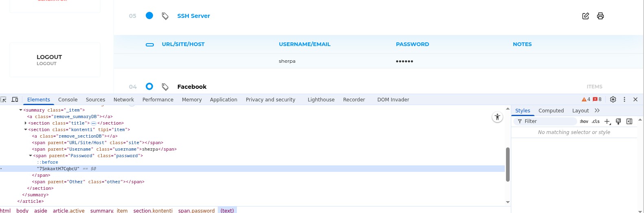The height and width of the screenshot is (213, 644).
Task: Toggle .cls element classes panel
Action: (596, 121)
